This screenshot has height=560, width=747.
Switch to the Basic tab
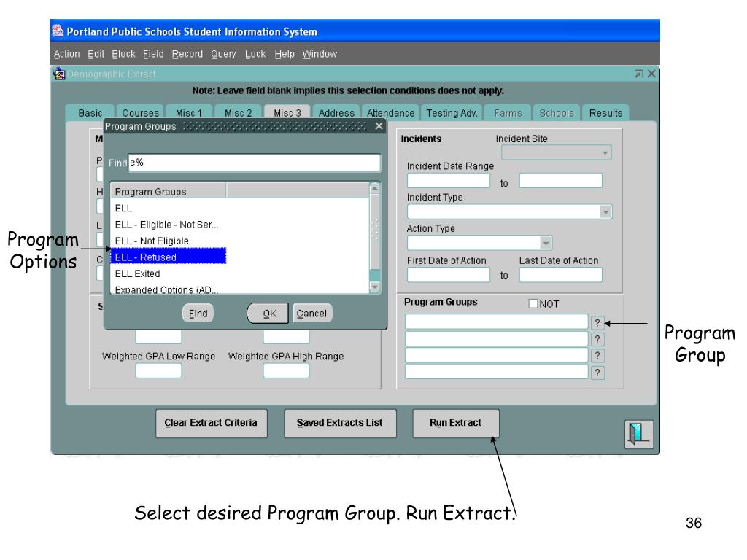pyautogui.click(x=90, y=112)
